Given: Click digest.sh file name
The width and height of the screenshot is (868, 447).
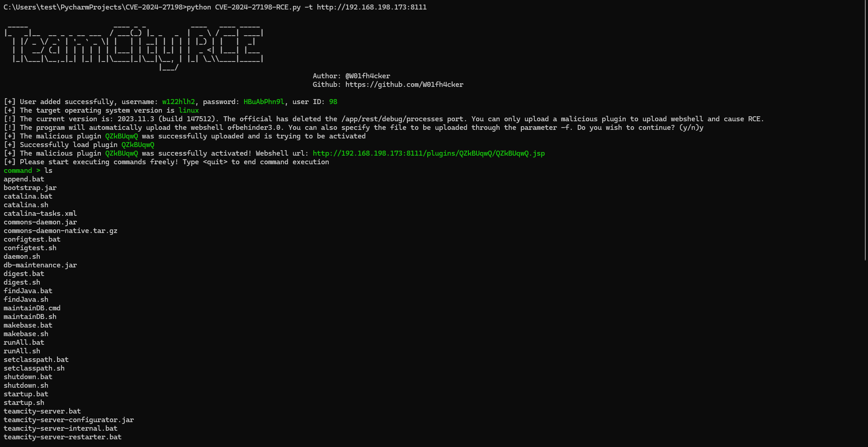Looking at the screenshot, I should pyautogui.click(x=22, y=282).
